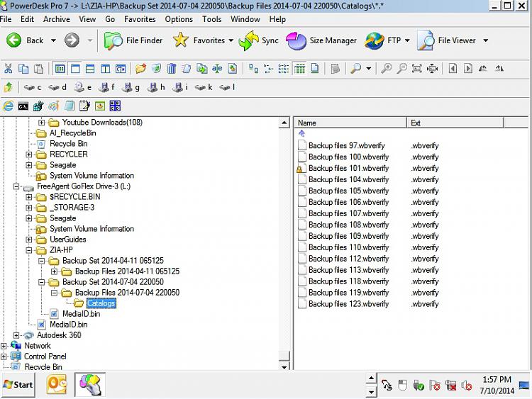
Task: Click the Windows Start button
Action: 18,385
